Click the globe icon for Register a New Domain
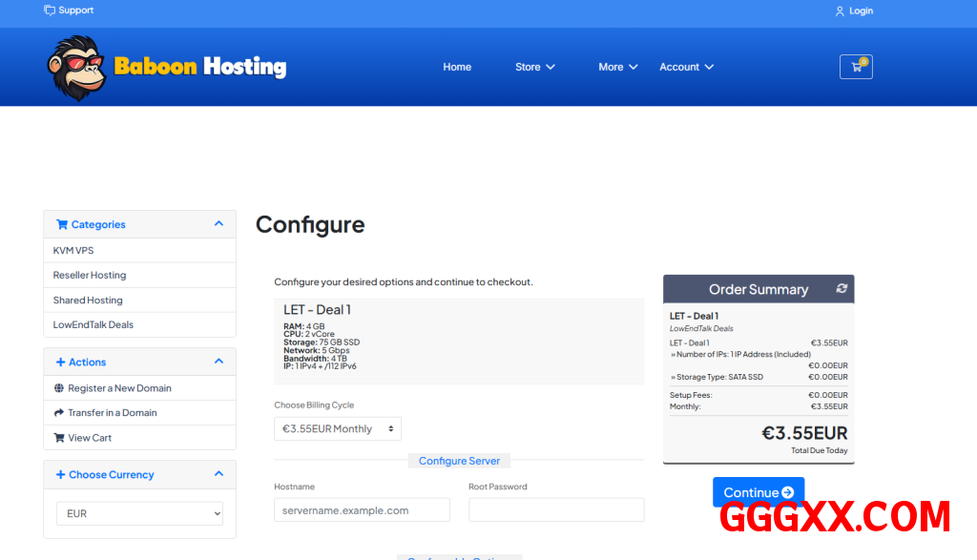 59,388
